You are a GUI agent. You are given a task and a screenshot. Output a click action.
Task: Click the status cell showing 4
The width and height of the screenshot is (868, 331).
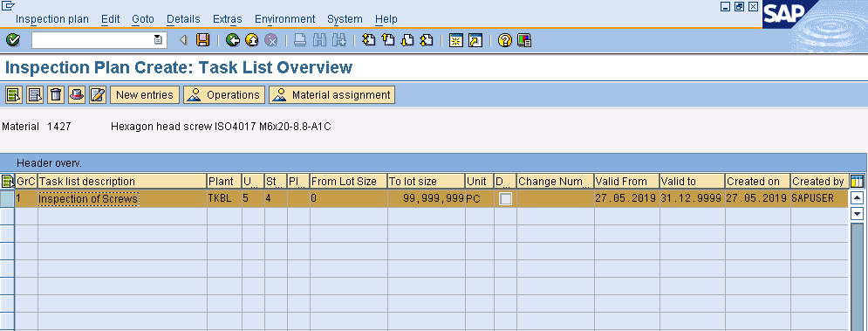[276, 198]
